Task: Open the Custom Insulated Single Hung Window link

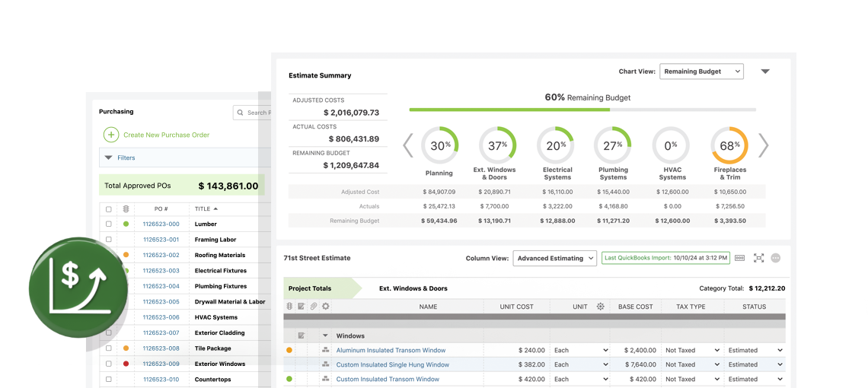Action: pos(392,364)
